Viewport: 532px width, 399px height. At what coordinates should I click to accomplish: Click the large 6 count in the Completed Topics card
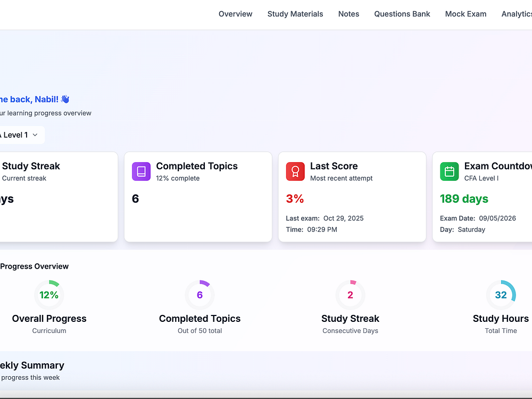coord(135,198)
